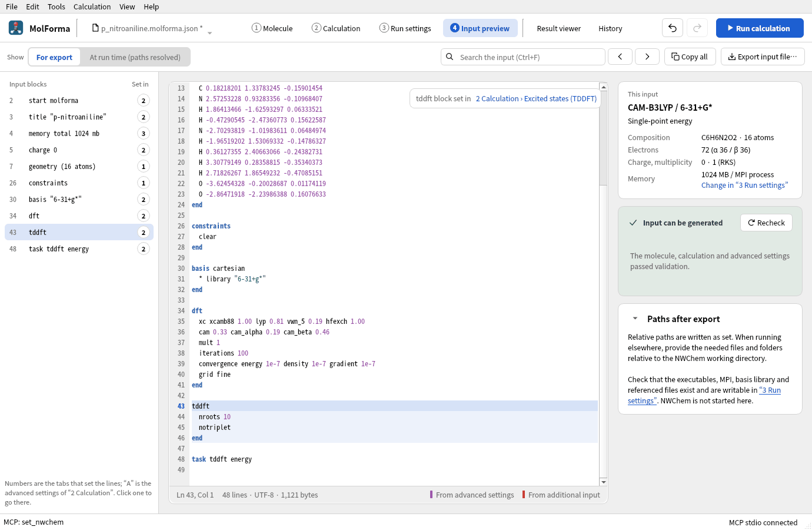Open the History tab
Viewport: 812px width, 530px height.
[610, 28]
